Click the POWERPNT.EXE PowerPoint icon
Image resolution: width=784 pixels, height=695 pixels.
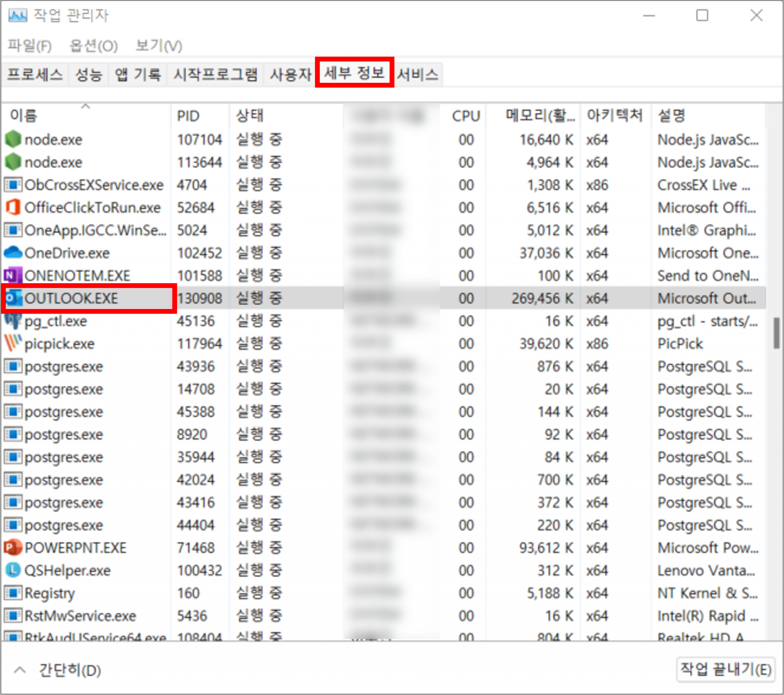[13, 548]
